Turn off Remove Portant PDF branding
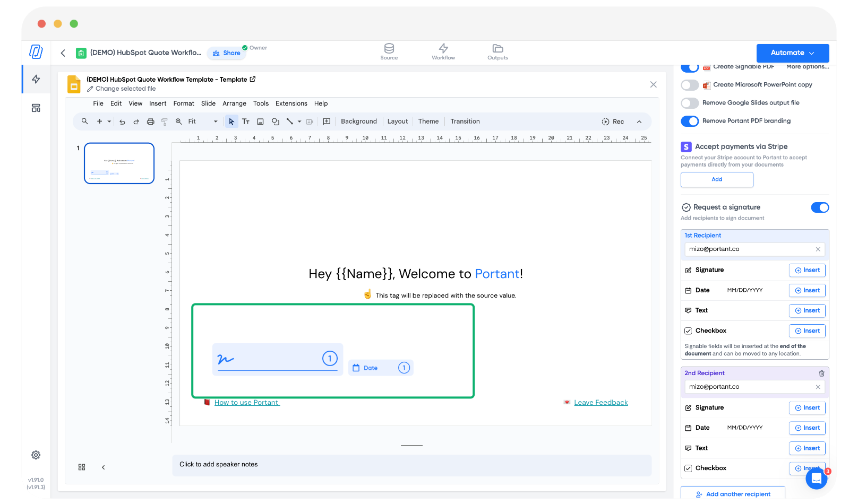 click(690, 121)
